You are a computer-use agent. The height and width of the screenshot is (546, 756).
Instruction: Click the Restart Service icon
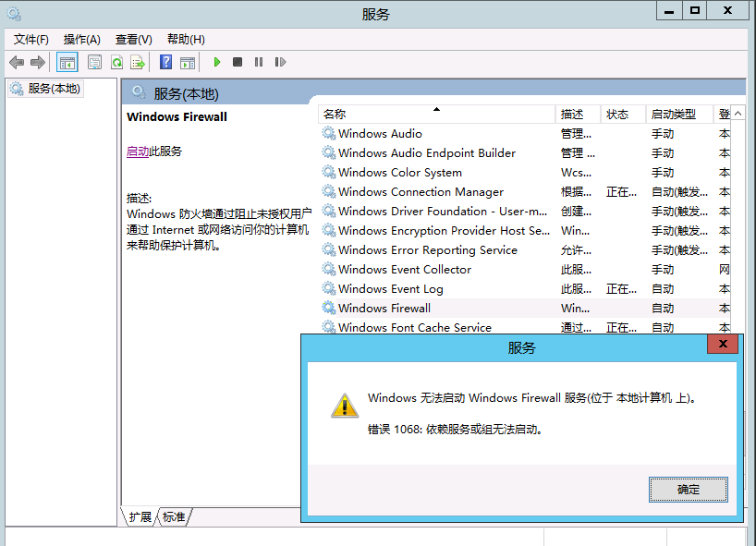pyautogui.click(x=280, y=62)
